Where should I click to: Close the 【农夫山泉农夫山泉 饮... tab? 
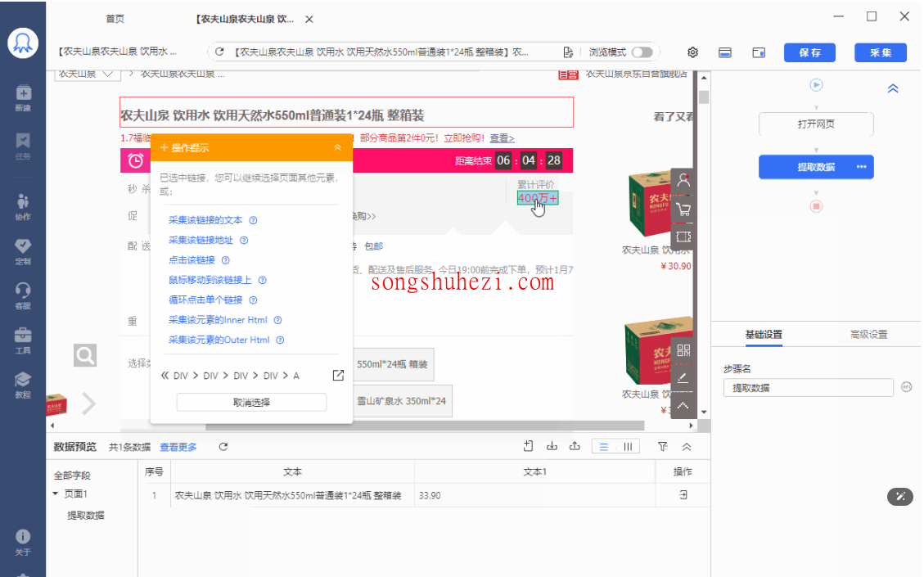[x=309, y=20]
